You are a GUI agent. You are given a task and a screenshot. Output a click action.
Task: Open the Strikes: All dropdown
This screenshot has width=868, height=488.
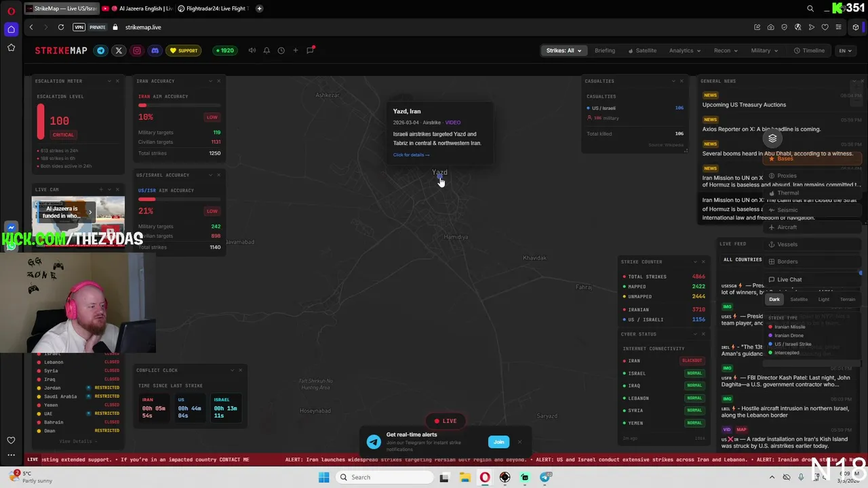(x=564, y=50)
